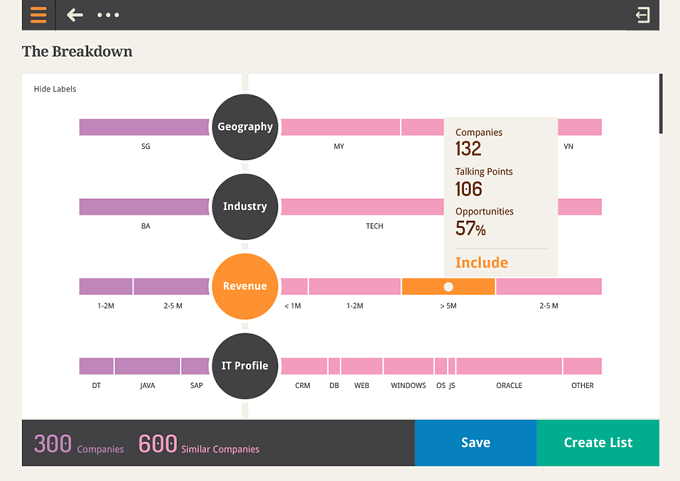The width and height of the screenshot is (680, 481).
Task: Open the three-dot more options
Action: click(108, 15)
